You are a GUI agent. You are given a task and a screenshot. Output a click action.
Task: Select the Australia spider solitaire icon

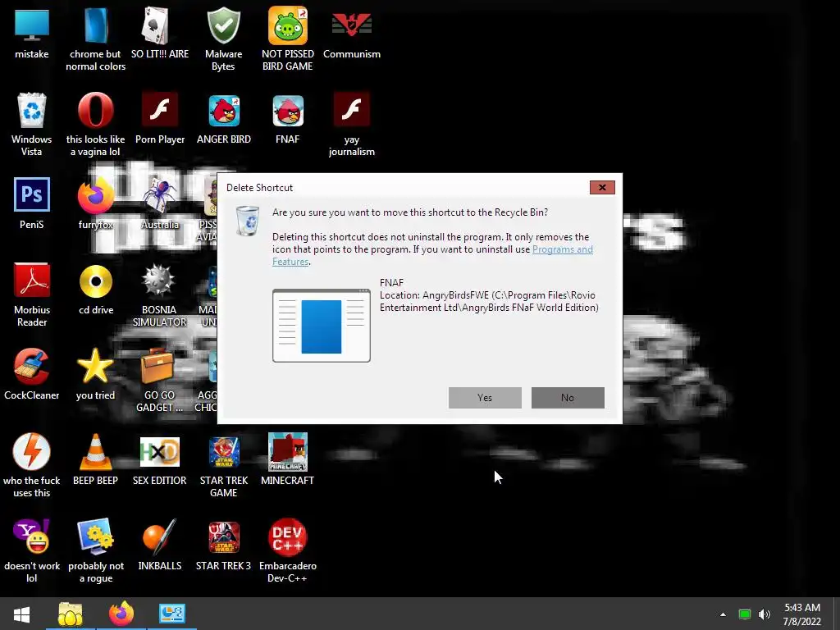pyautogui.click(x=160, y=196)
